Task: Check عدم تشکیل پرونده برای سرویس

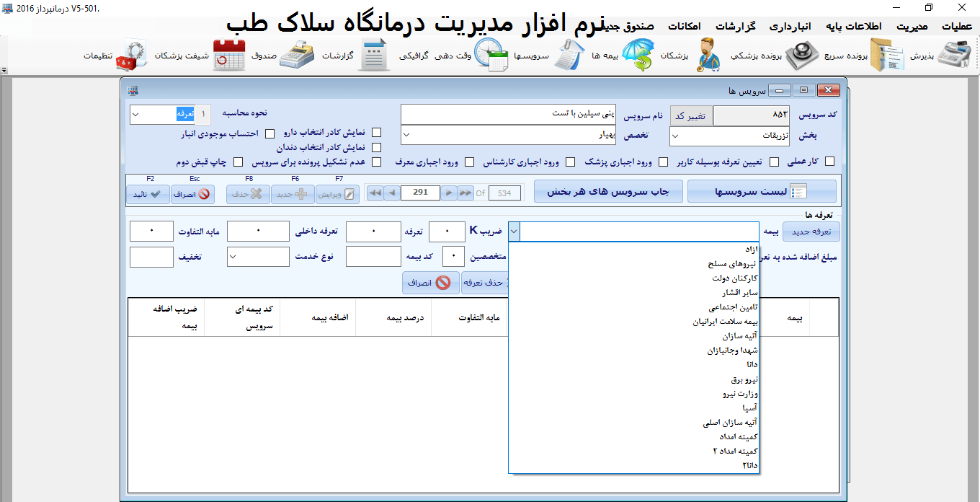Action: tap(375, 162)
